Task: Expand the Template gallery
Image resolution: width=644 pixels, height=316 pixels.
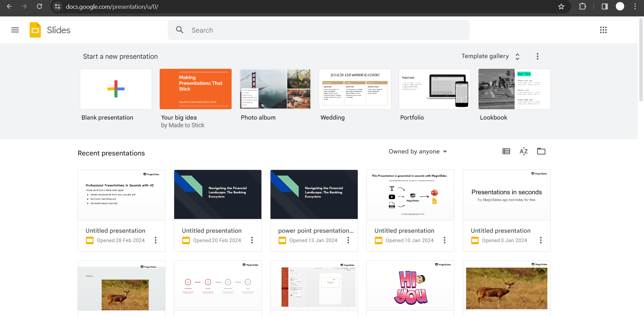Action: (491, 56)
